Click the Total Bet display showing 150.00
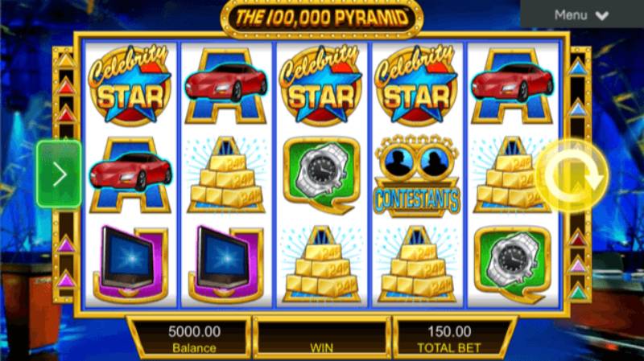644x361 pixels. 449,338
